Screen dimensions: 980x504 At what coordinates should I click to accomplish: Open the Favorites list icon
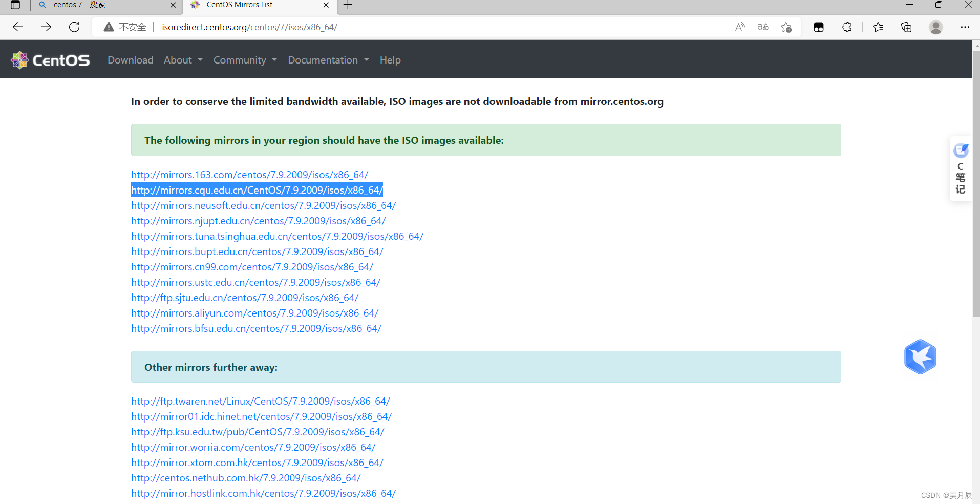878,27
